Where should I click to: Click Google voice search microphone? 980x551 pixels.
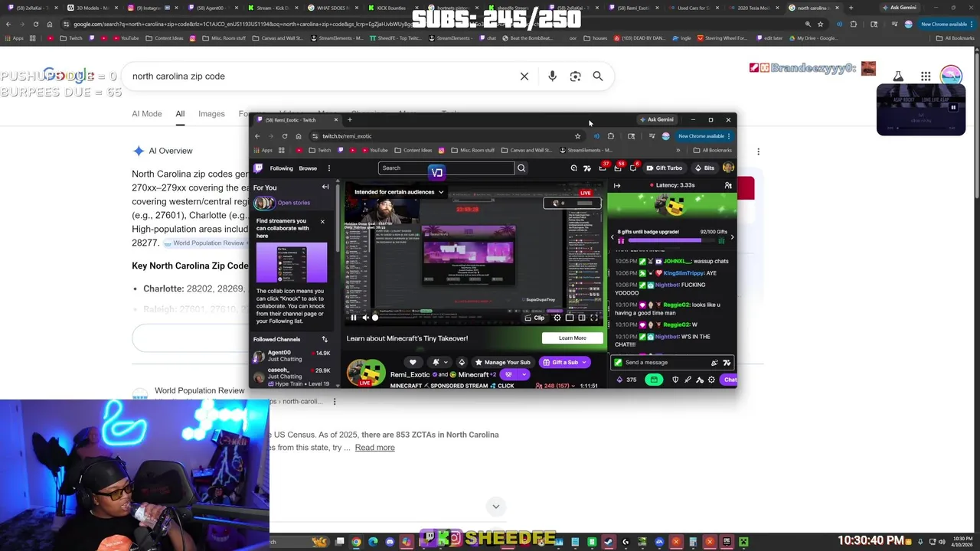coord(552,77)
